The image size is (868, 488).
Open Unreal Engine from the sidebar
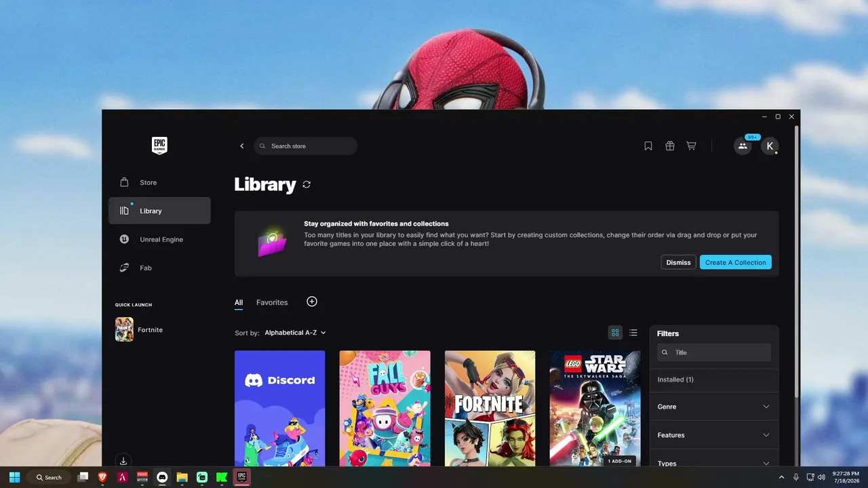click(159, 239)
